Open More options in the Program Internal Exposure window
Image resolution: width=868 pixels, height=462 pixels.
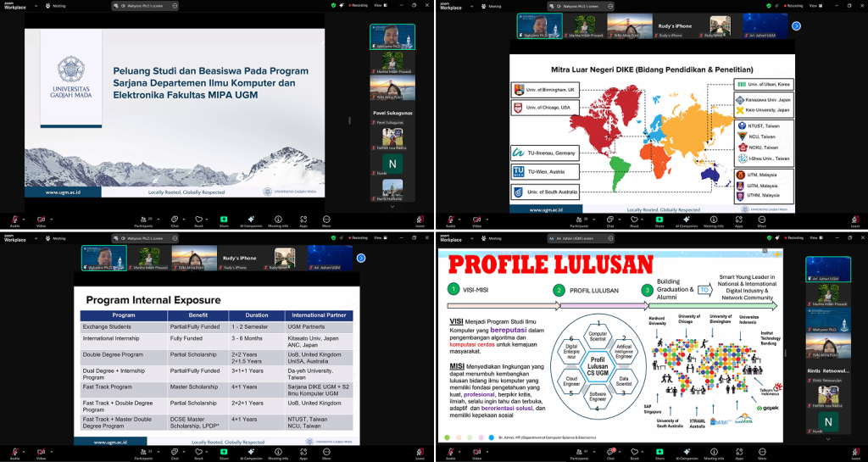point(326,454)
